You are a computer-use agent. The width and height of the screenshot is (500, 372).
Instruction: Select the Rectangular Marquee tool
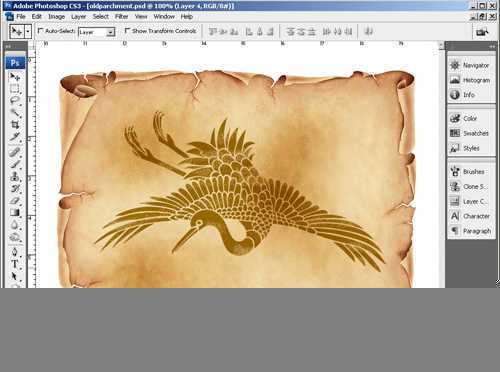pos(15,89)
